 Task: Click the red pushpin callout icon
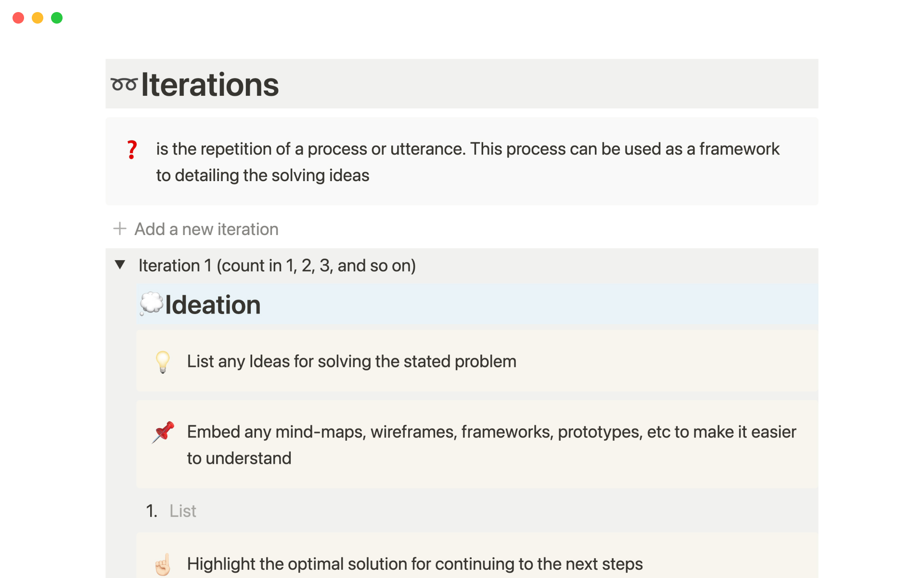163,432
